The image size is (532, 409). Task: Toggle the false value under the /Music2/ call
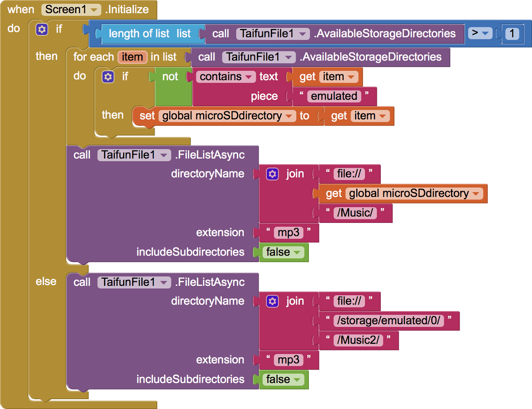[284, 379]
